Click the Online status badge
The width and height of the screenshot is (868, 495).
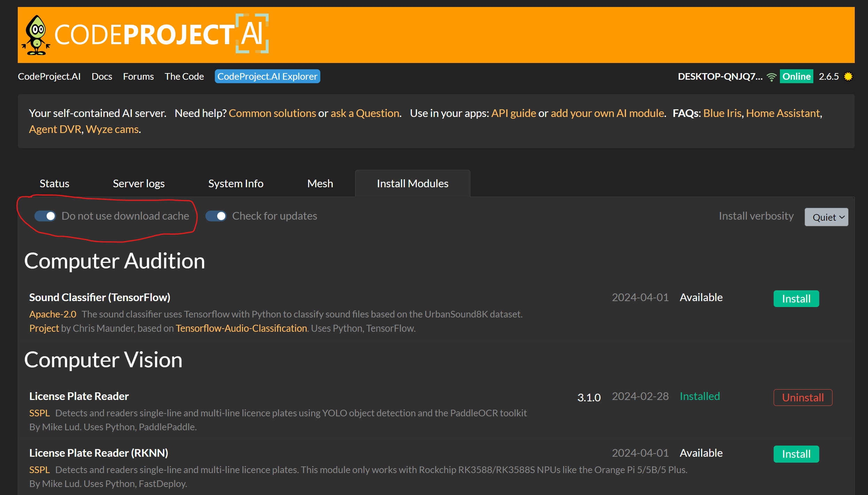point(796,77)
